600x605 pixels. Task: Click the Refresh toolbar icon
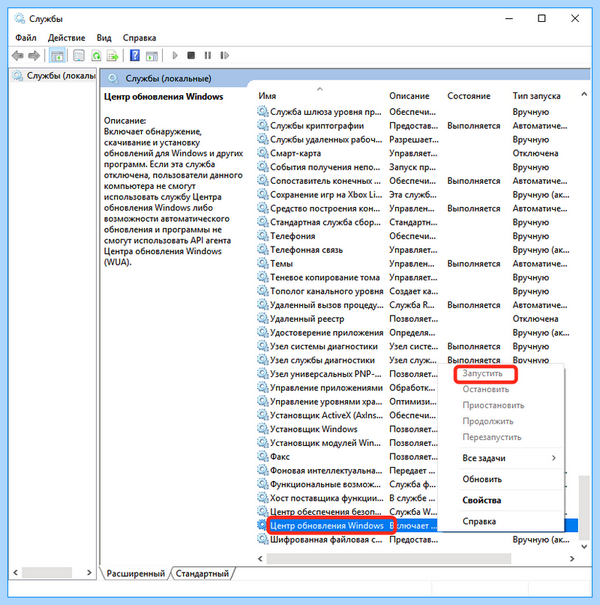(96, 56)
